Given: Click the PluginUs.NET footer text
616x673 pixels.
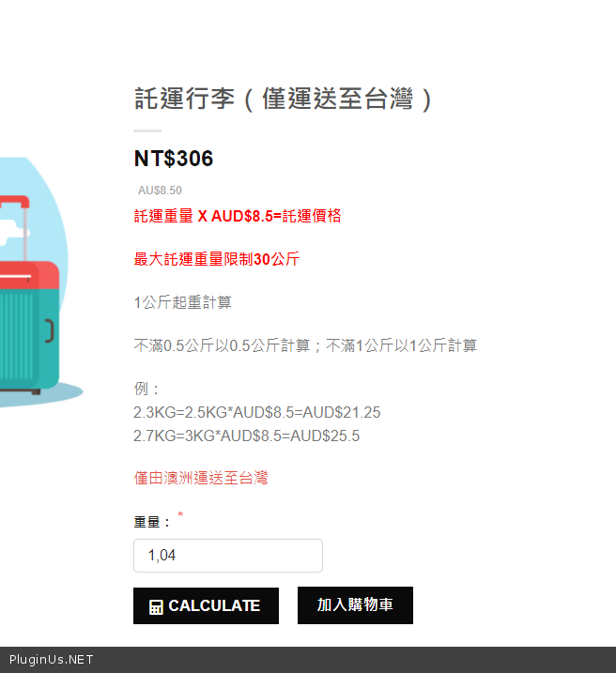Looking at the screenshot, I should (x=51, y=660).
